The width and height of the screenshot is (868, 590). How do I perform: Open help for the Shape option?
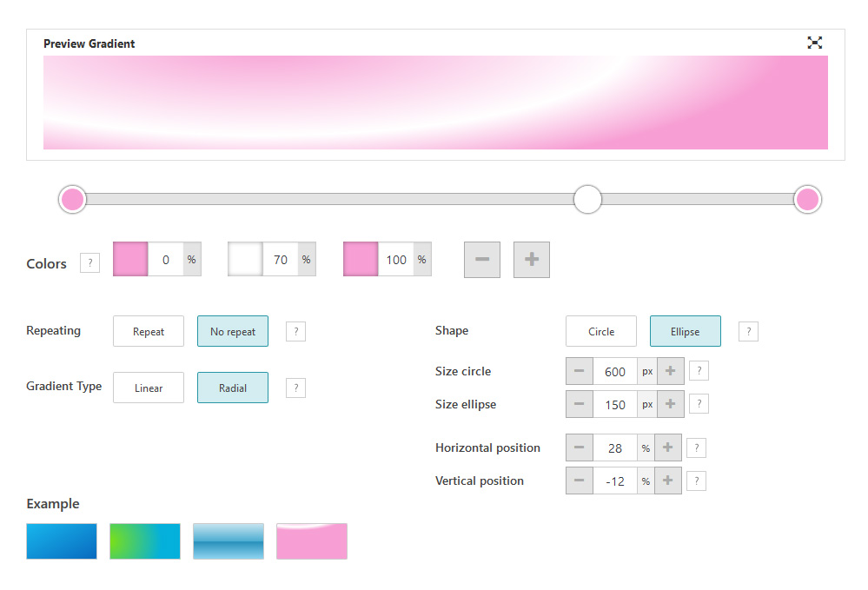(748, 331)
